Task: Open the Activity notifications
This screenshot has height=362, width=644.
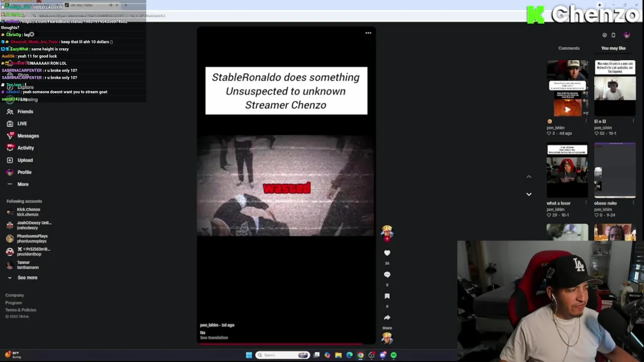Action: pos(20,148)
